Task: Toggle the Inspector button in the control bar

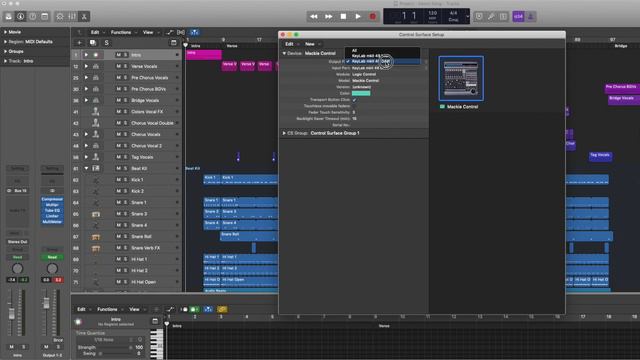Action: click(x=20, y=16)
